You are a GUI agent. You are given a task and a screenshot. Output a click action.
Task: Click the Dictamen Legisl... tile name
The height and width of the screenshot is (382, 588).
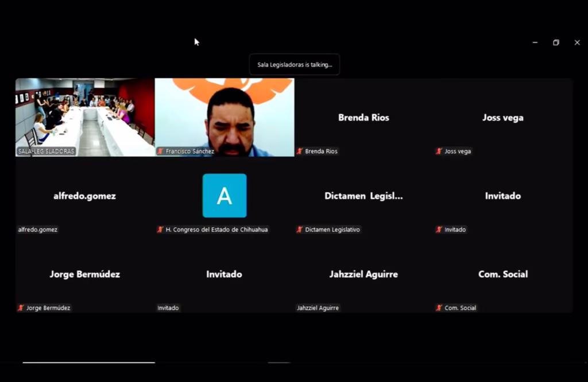[x=363, y=196]
